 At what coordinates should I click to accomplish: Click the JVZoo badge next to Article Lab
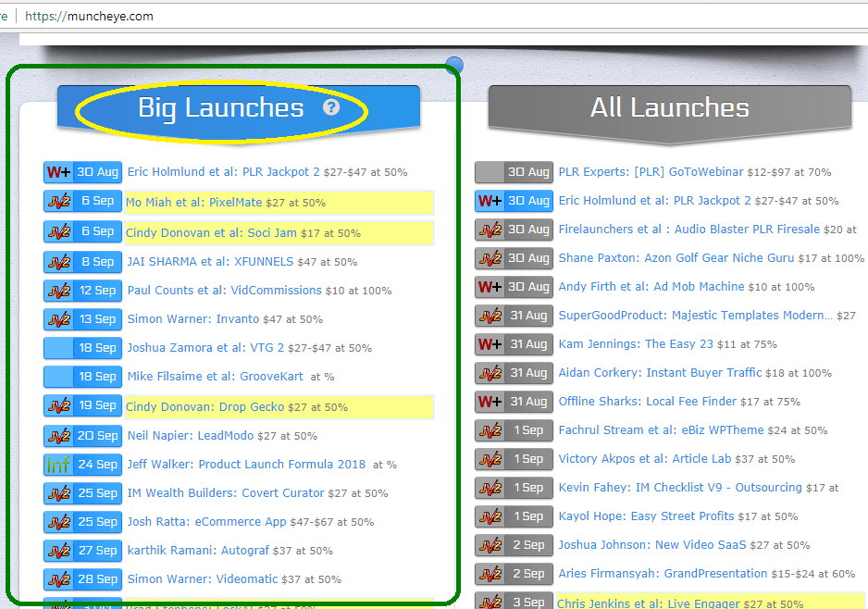[490, 459]
